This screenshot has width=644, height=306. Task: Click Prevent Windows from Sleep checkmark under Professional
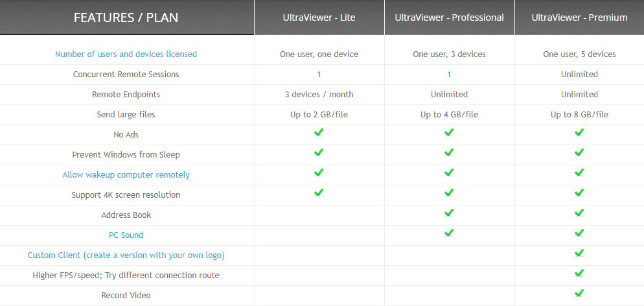pos(449,153)
